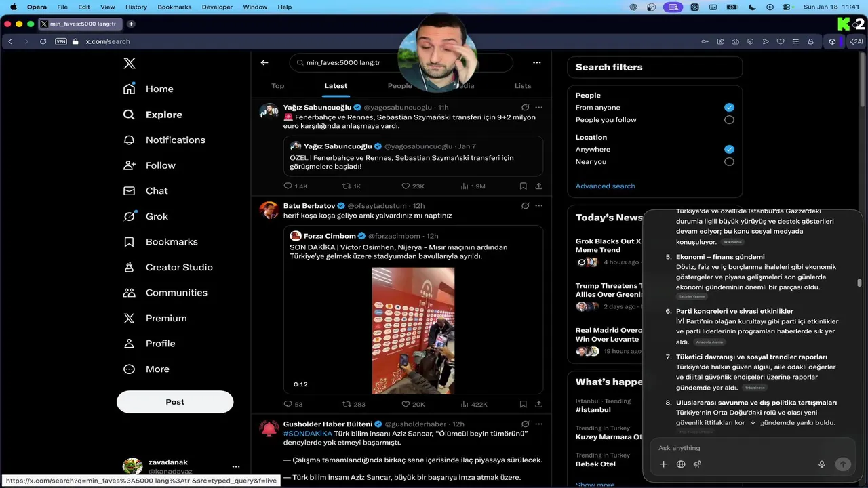Click the microphone icon in chat panel
868x488 pixels.
coord(821,464)
